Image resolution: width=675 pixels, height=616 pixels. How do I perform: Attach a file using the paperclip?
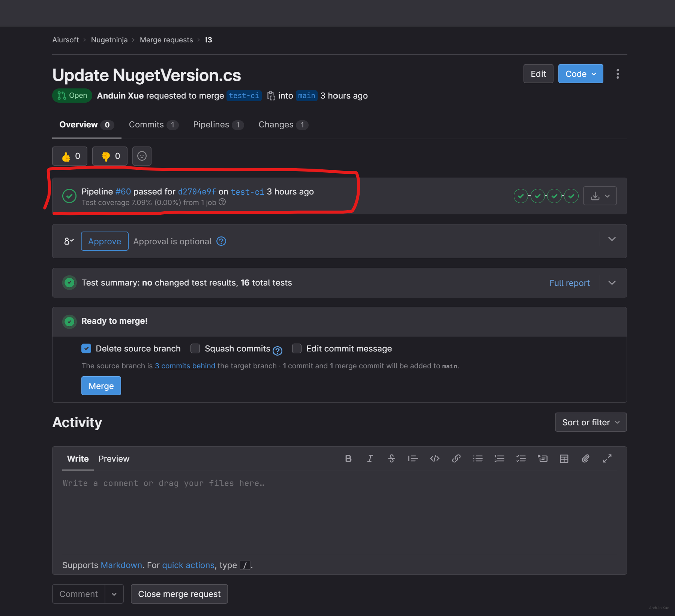tap(585, 459)
